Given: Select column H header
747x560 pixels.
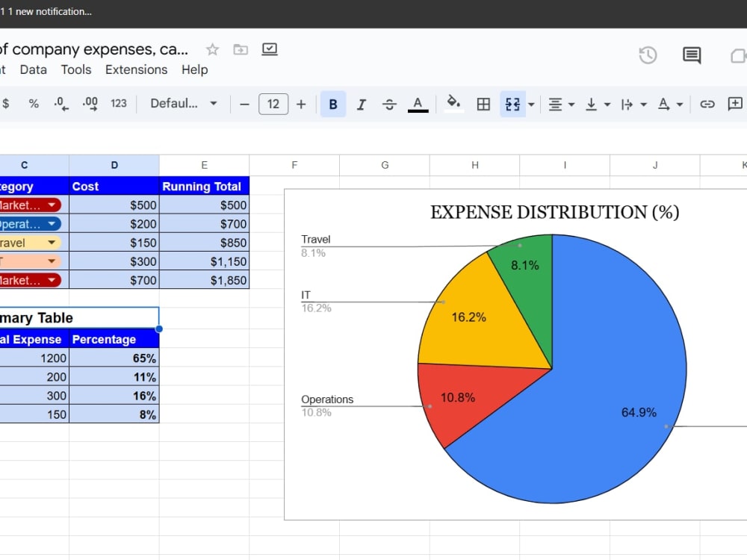Looking at the screenshot, I should (475, 165).
